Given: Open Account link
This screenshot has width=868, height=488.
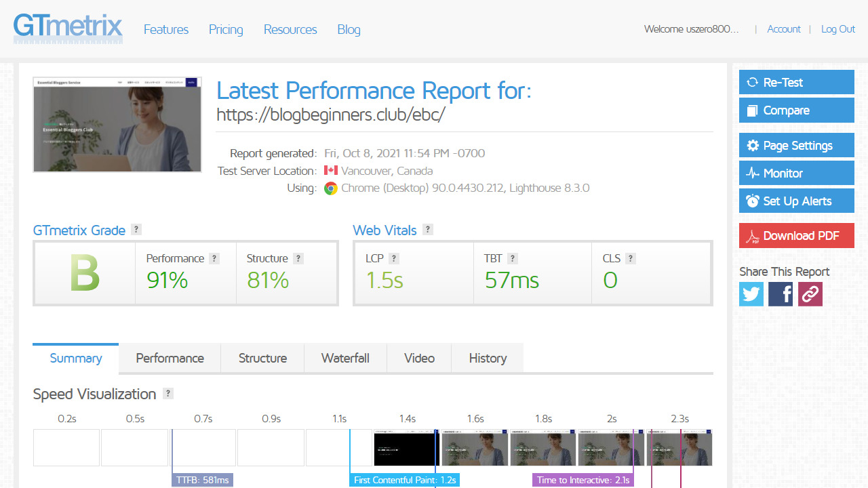Looking at the screenshot, I should (x=784, y=29).
